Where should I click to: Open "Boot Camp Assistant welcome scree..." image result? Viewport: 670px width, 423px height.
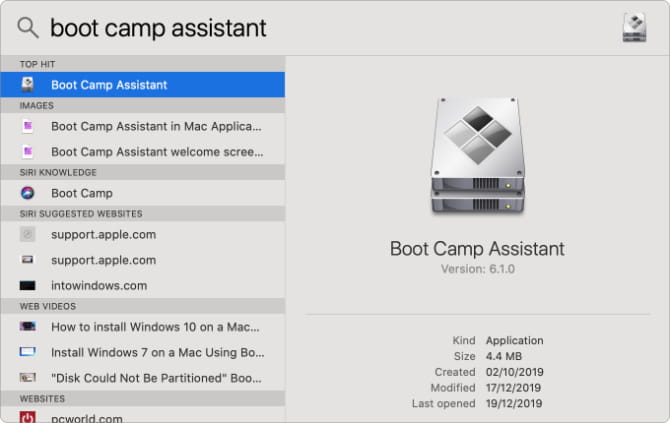pyautogui.click(x=143, y=152)
